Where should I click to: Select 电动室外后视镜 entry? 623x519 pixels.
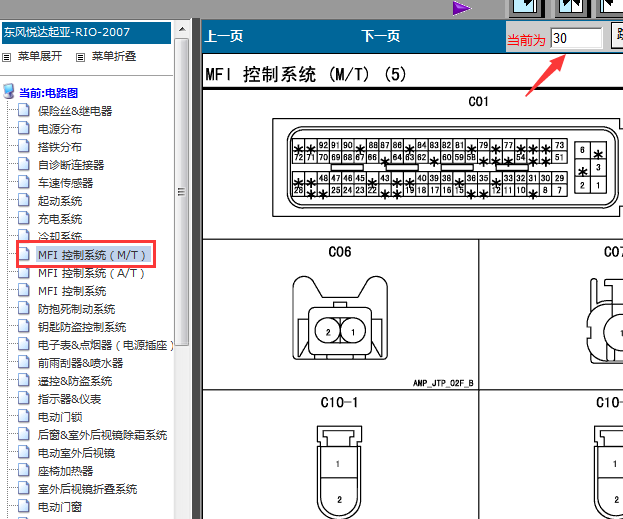76,453
